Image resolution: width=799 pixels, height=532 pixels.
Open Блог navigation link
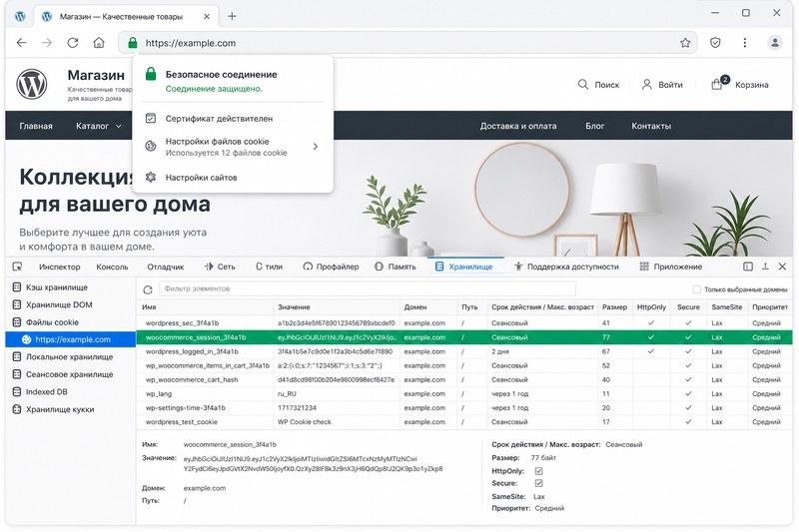click(x=594, y=126)
